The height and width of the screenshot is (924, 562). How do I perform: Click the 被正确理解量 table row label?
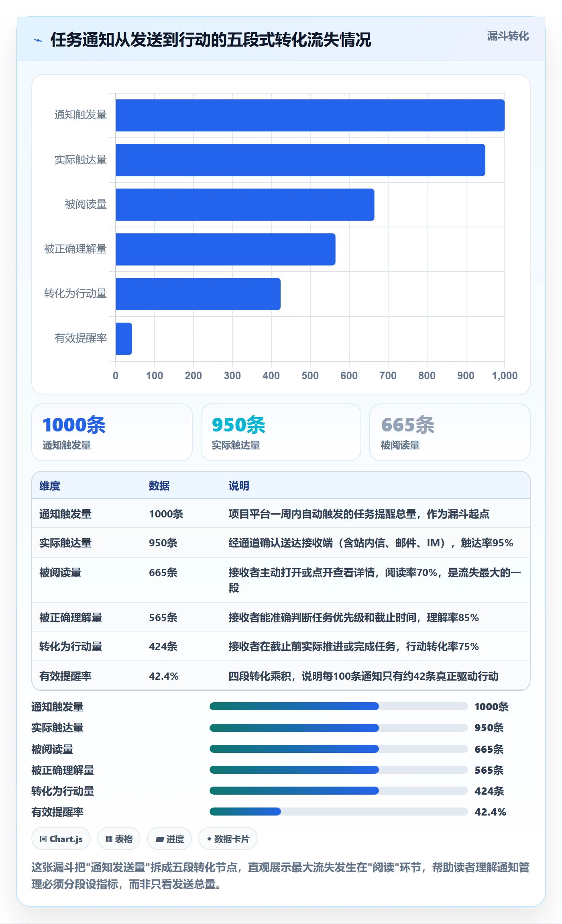pyautogui.click(x=71, y=617)
